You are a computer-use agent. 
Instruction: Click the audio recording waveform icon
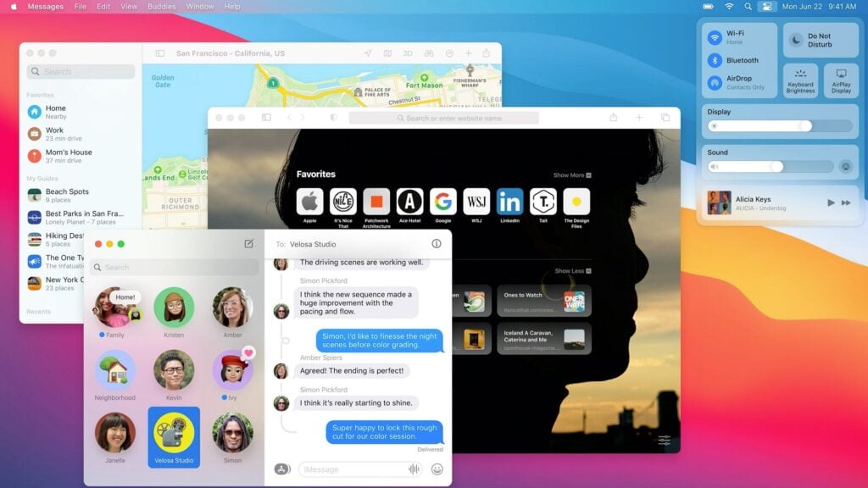pyautogui.click(x=415, y=469)
